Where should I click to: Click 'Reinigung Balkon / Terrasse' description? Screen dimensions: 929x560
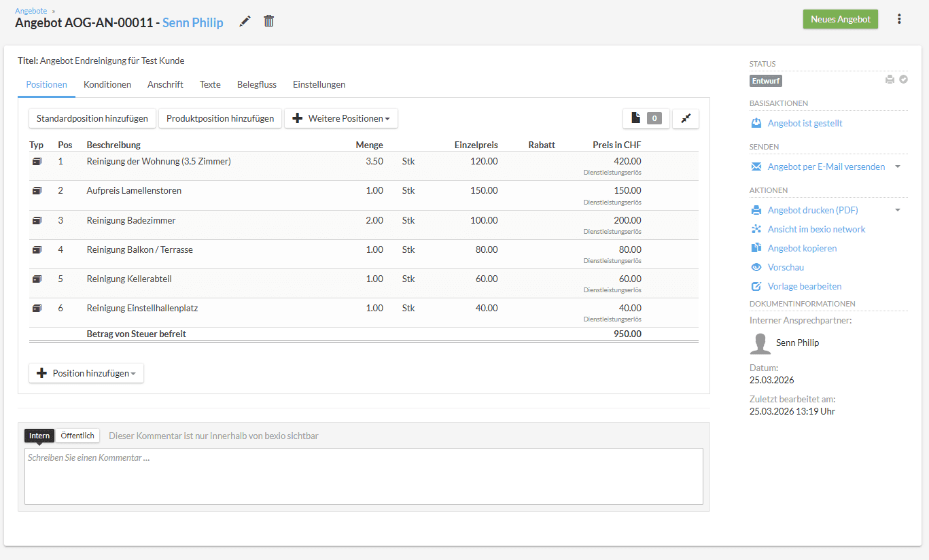point(140,250)
